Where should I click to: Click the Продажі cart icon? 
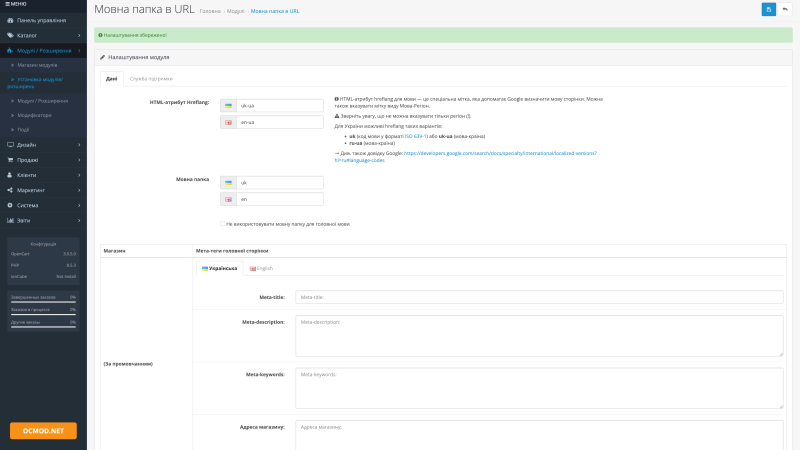pyautogui.click(x=10, y=160)
